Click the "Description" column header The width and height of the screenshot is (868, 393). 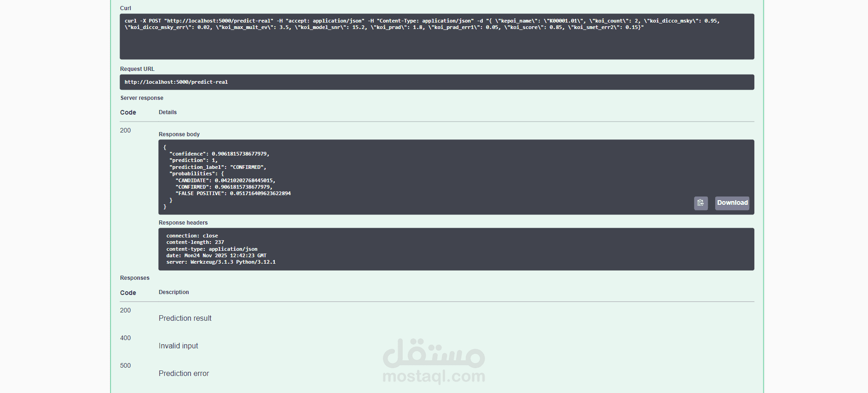pyautogui.click(x=174, y=292)
